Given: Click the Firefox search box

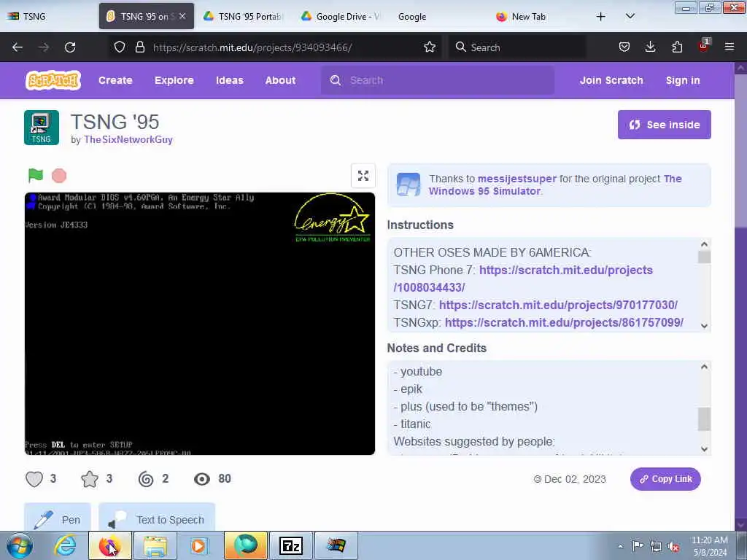Looking at the screenshot, I should click(x=517, y=47).
